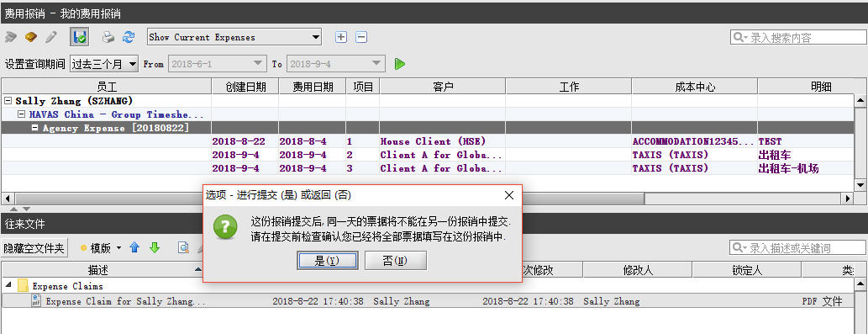The height and width of the screenshot is (334, 868).
Task: Click horizontal scrollbar right arrow in expenses
Action: pos(848,199)
